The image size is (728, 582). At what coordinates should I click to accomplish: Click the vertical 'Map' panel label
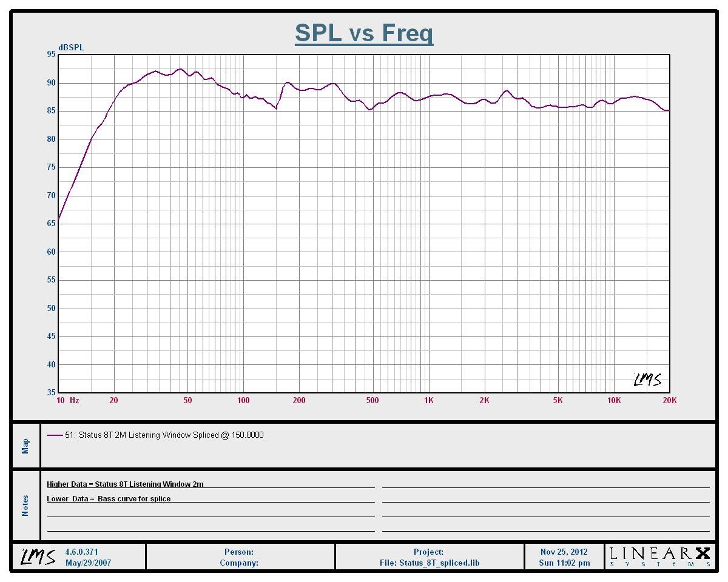coord(25,446)
